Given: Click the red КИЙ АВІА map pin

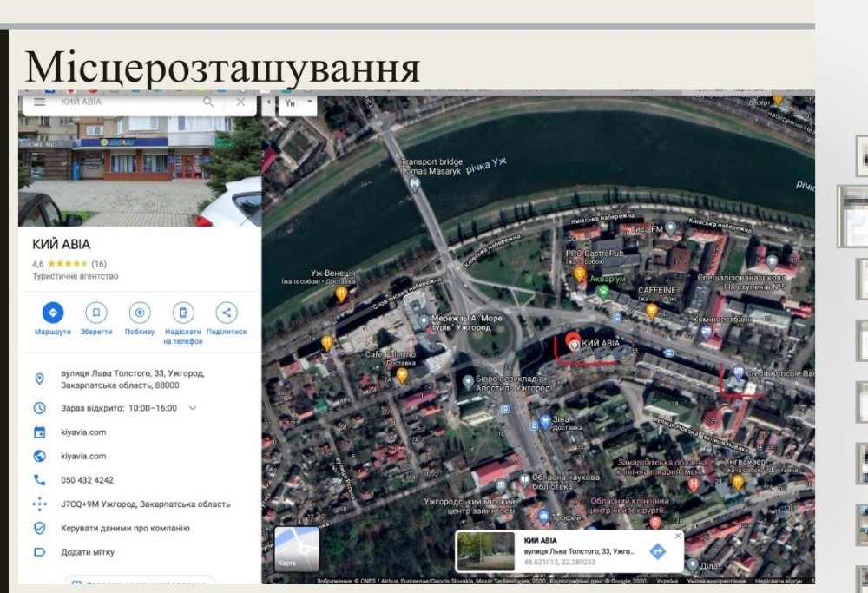Looking at the screenshot, I should pyautogui.click(x=573, y=341).
